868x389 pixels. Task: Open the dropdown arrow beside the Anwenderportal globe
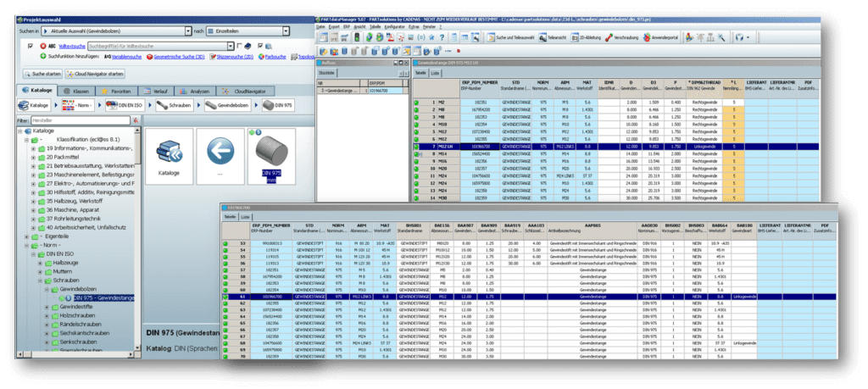tap(748, 37)
